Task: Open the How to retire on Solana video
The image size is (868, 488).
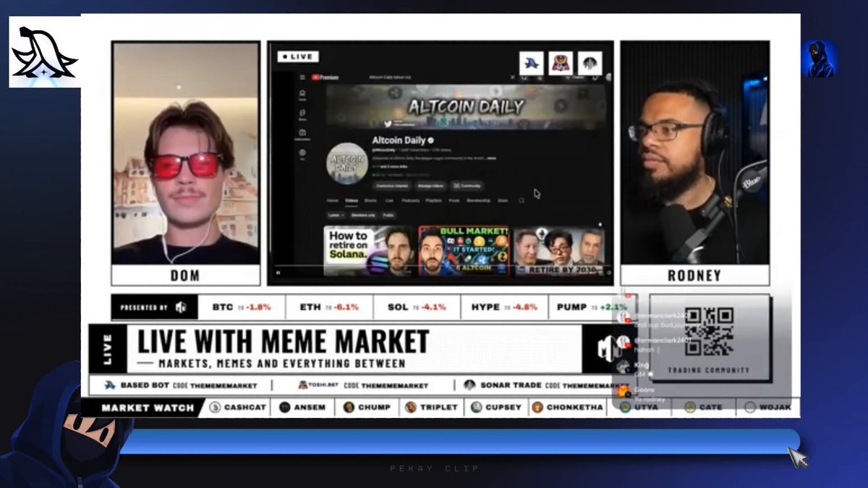Action: tap(370, 252)
